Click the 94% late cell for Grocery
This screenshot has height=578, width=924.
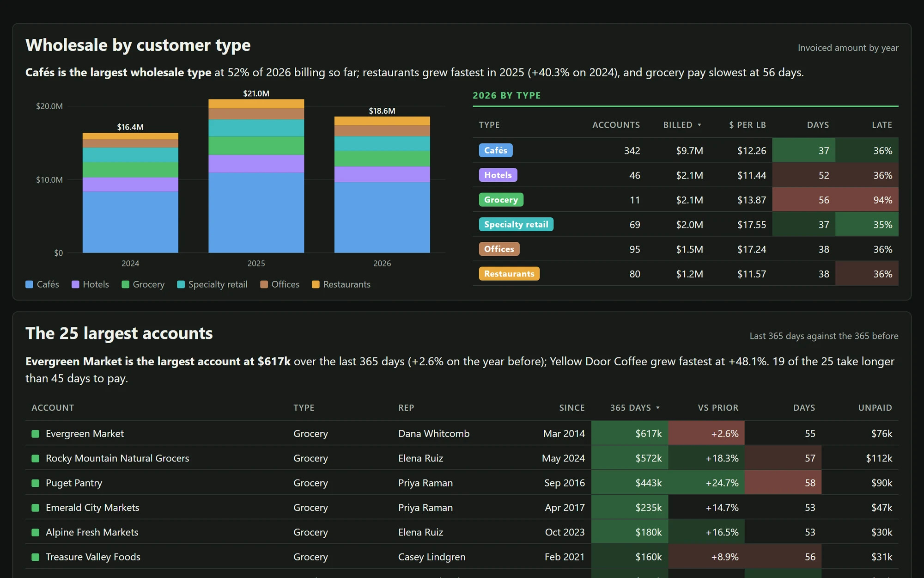click(867, 200)
